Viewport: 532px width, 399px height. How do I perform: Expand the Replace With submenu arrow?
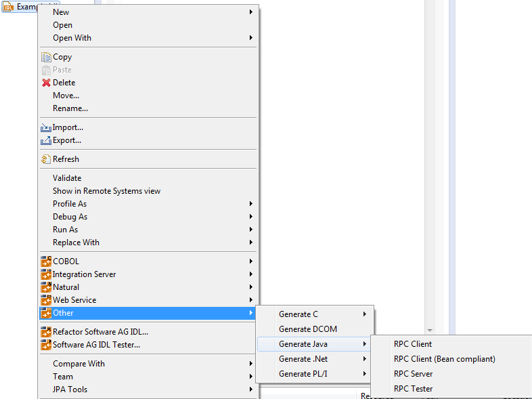pos(251,243)
